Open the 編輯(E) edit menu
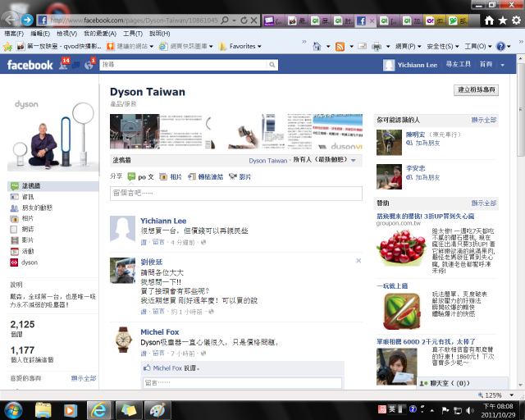Image resolution: width=525 pixels, height=420 pixels. pyautogui.click(x=40, y=34)
